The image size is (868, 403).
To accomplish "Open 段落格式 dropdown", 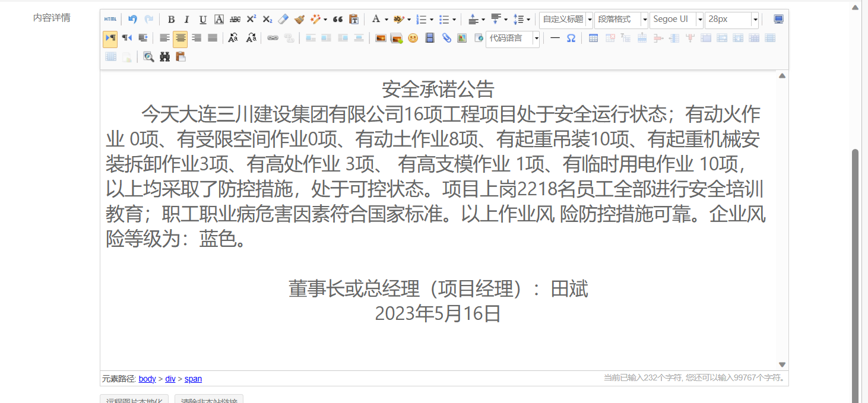I will click(x=621, y=20).
